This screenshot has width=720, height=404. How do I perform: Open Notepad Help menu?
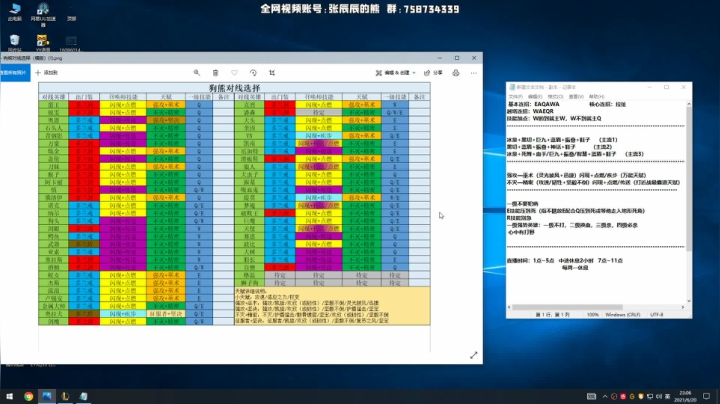point(596,96)
